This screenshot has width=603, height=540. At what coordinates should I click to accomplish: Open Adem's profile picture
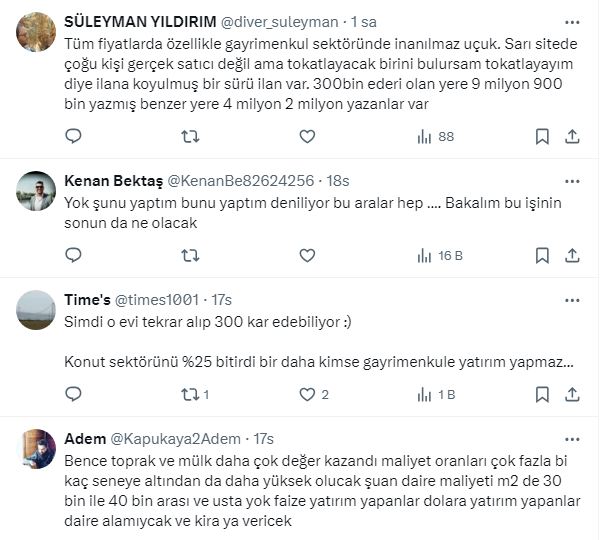click(37, 448)
